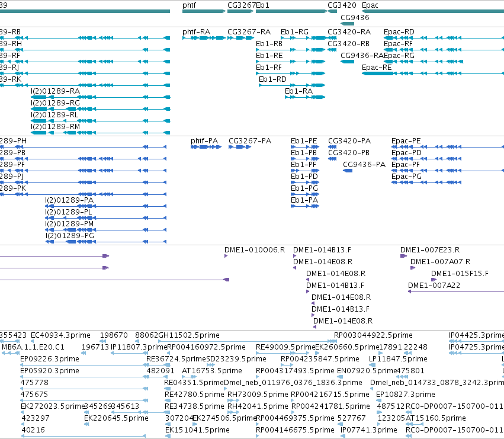
Task: Click the Epac-PE protein label
Action: point(406,141)
